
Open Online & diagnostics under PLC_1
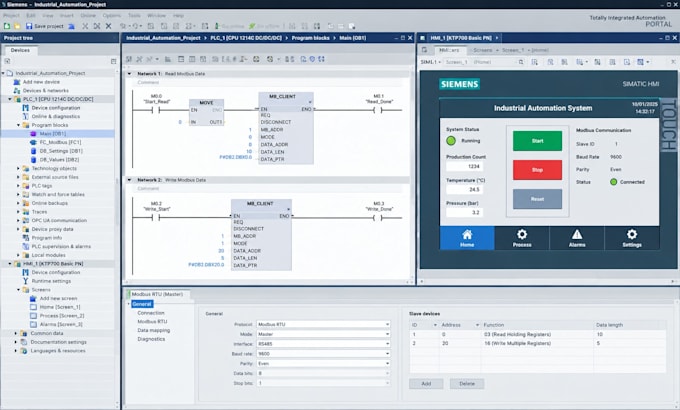point(56,117)
